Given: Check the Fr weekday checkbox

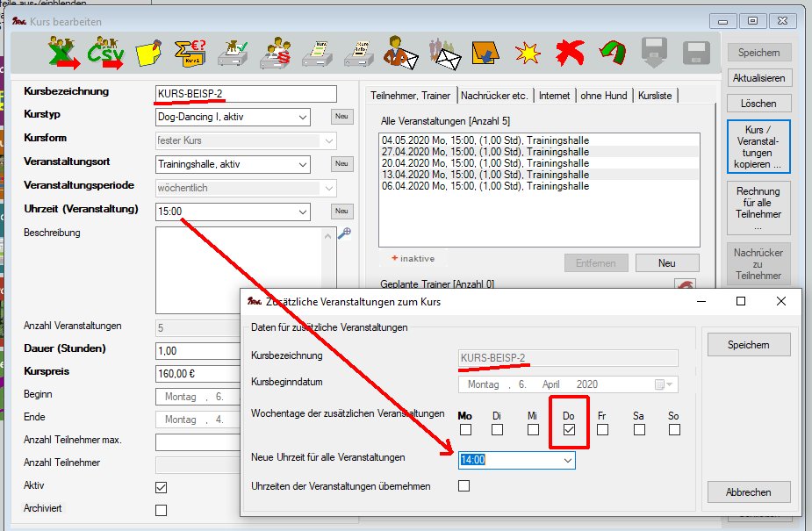Looking at the screenshot, I should tap(602, 430).
